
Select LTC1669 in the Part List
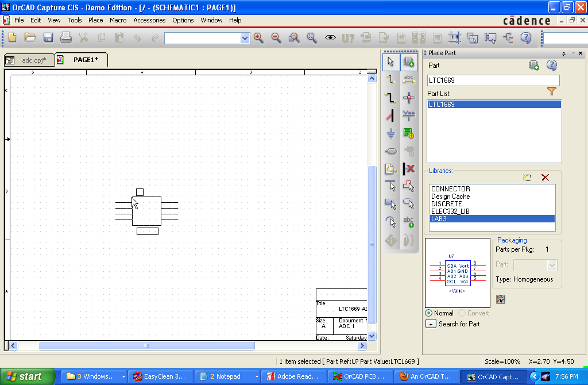(x=494, y=105)
